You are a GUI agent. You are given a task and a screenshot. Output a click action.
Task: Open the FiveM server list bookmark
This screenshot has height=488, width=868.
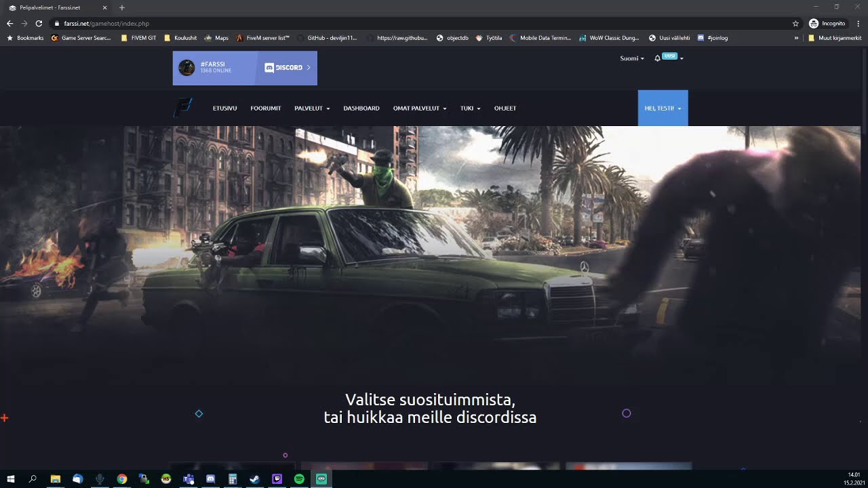263,38
